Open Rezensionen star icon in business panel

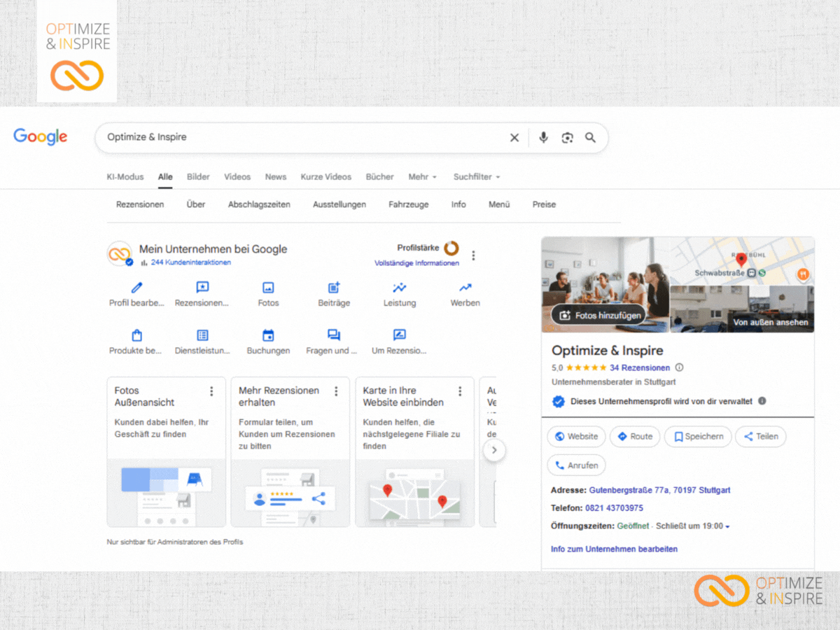pyautogui.click(x=202, y=288)
